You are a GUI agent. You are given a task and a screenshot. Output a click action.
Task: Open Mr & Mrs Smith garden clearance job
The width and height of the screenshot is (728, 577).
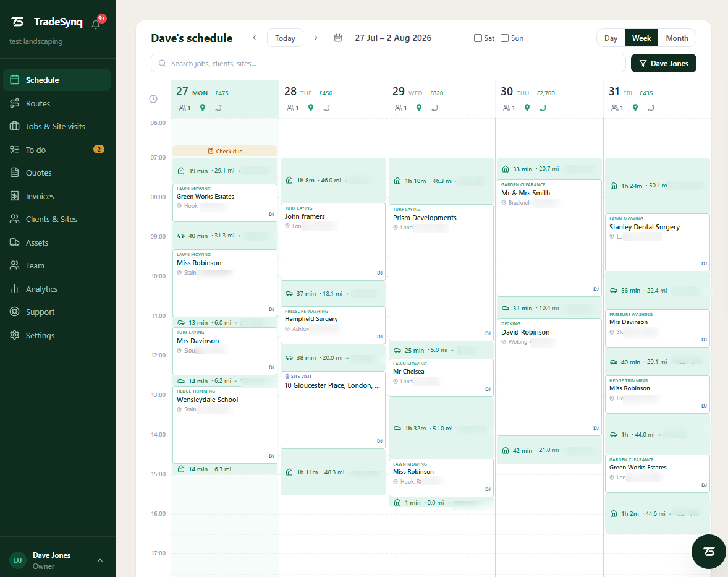[549, 238]
